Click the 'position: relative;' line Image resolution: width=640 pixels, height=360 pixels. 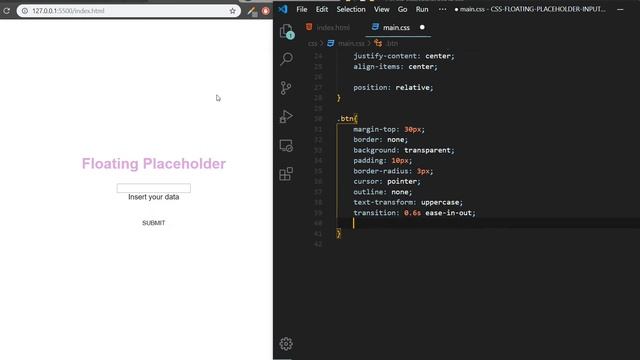point(393,87)
